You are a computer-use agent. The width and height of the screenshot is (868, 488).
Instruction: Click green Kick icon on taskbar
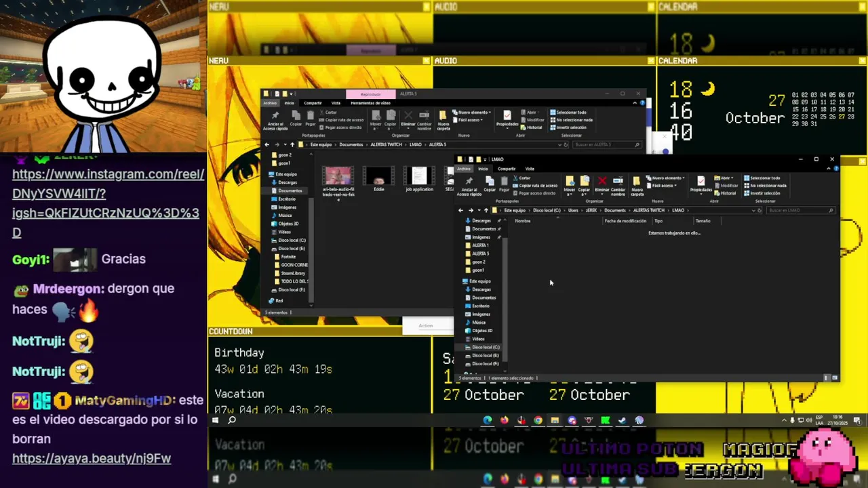click(605, 420)
